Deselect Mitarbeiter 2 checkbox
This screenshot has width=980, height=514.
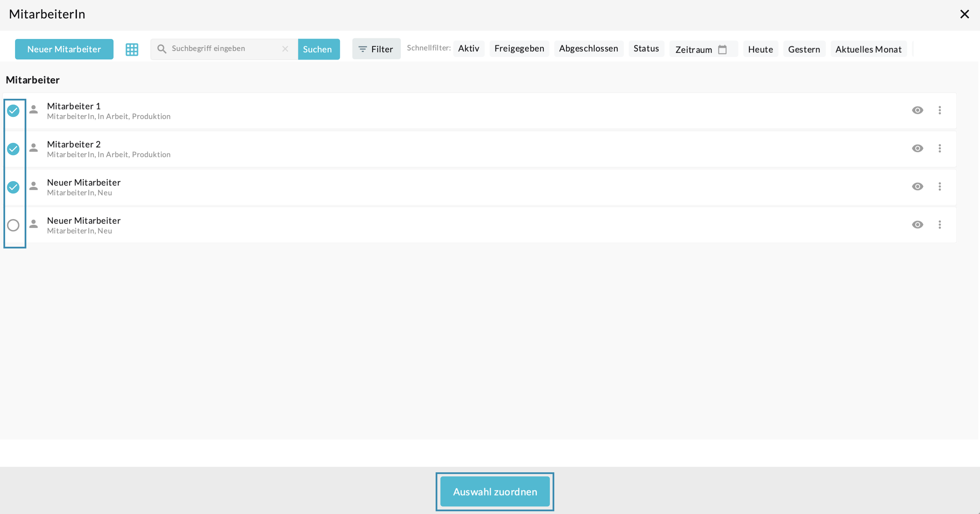(13, 149)
